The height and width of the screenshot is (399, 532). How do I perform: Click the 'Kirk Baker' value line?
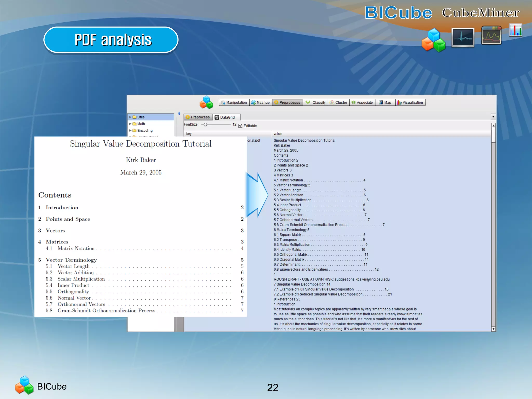click(x=282, y=145)
